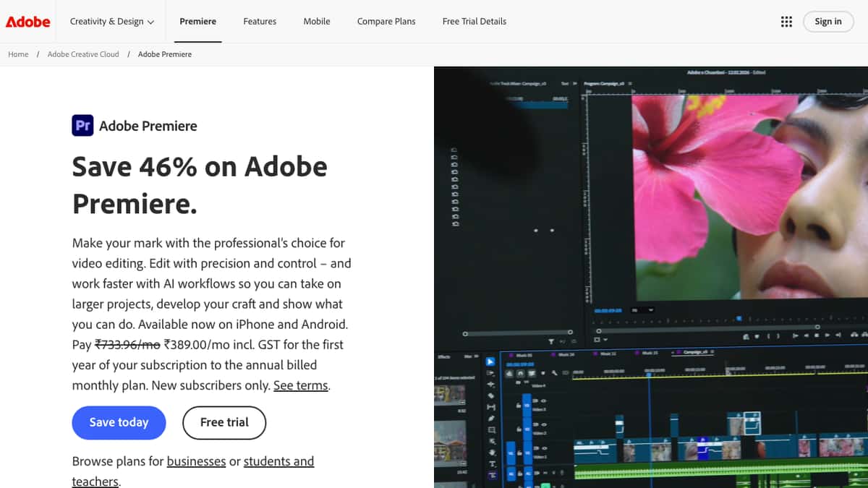Click the Adobe logo
The height and width of the screenshot is (488, 868).
[28, 22]
